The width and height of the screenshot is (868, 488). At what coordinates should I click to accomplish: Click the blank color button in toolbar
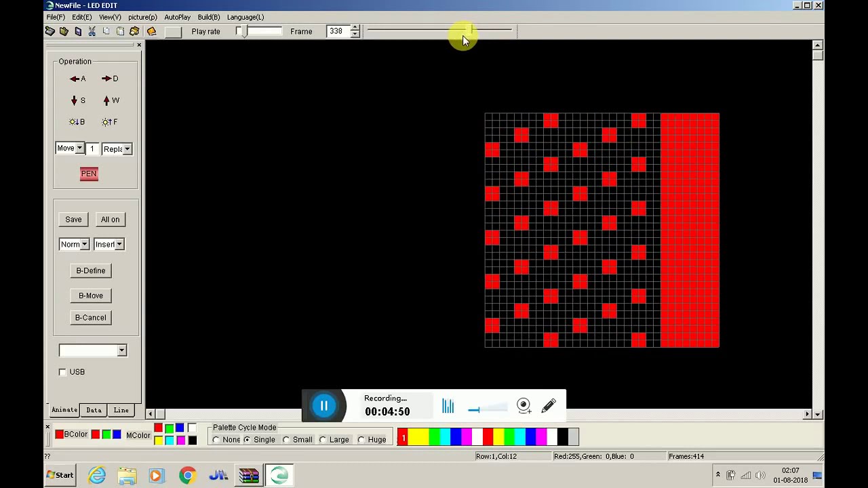tap(173, 31)
